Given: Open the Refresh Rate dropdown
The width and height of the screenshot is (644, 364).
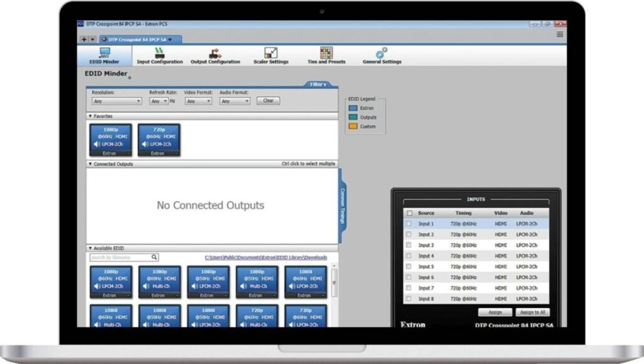Looking at the screenshot, I should click(158, 101).
